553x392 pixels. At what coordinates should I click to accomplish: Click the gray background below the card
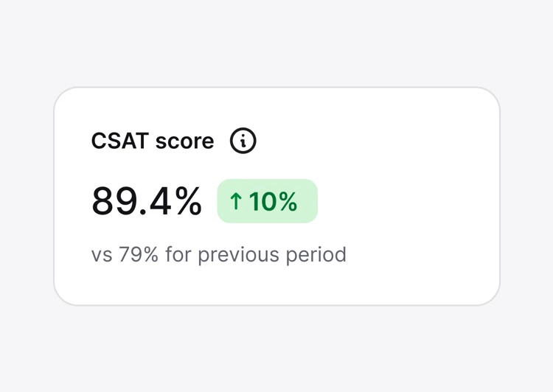(276, 349)
